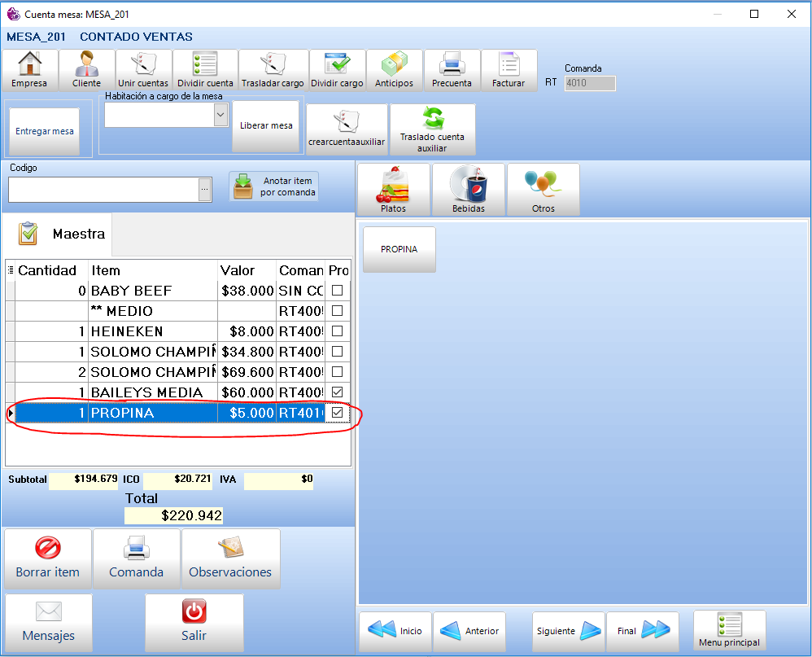The height and width of the screenshot is (657, 812).
Task: Click the grid corner selector icon
Action: pos(11,270)
